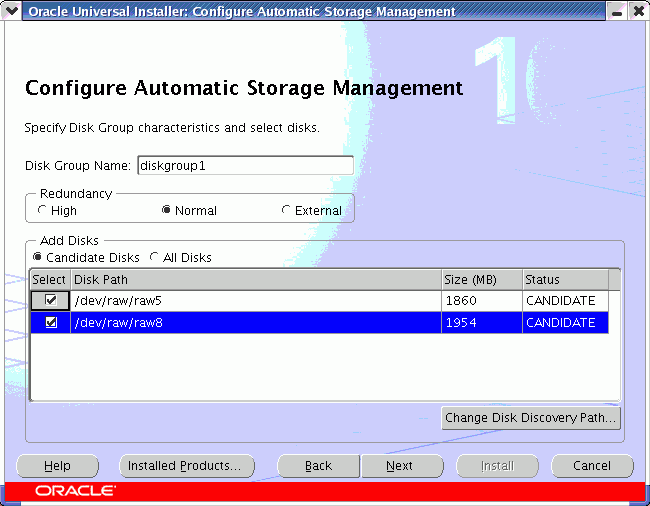
Task: Click the Status column header
Action: 564,279
